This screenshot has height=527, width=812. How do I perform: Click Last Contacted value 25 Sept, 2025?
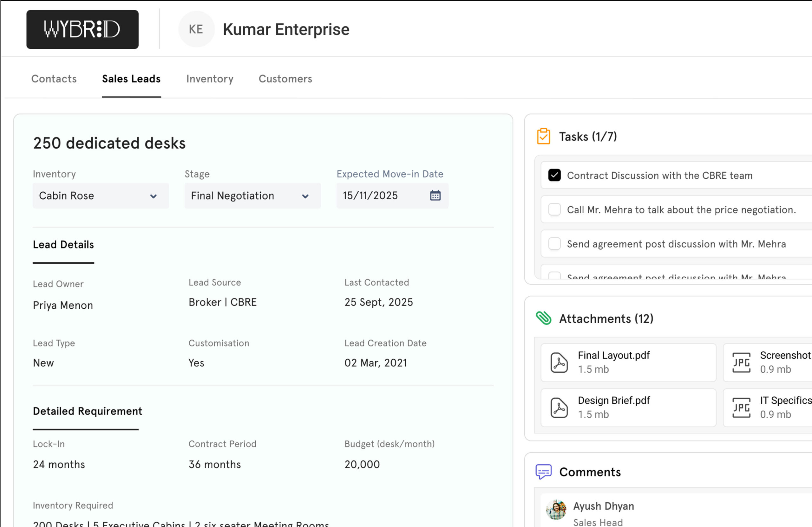(378, 302)
